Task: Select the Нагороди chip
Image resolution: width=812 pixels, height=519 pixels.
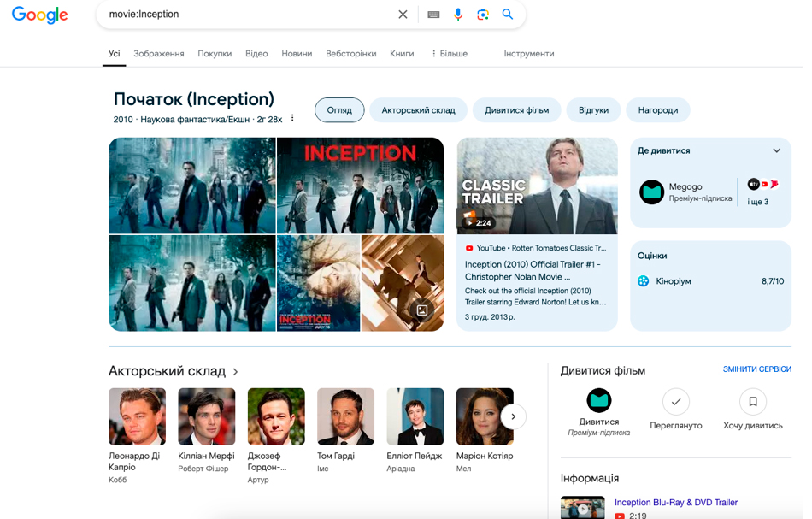Action: (657, 110)
